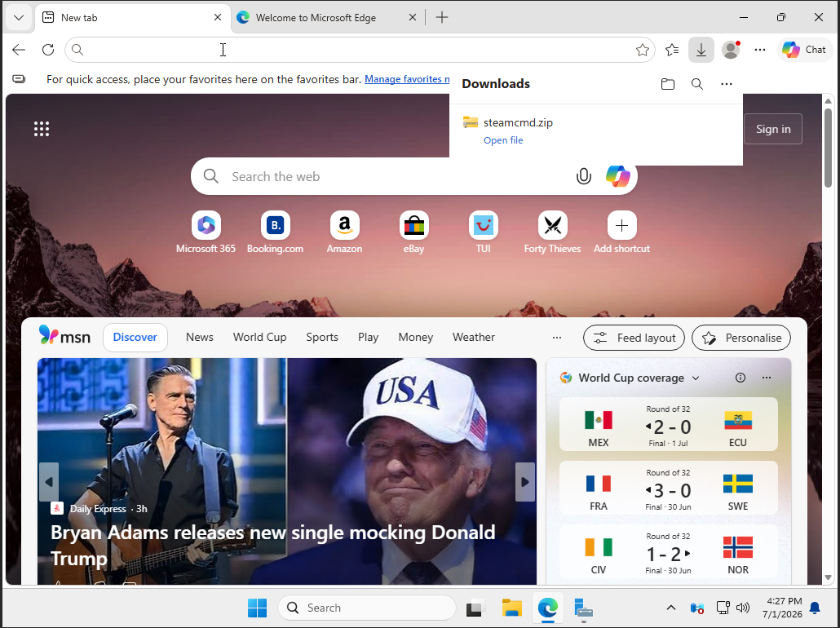Click the Sign in button
The width and height of the screenshot is (840, 628).
(x=773, y=129)
